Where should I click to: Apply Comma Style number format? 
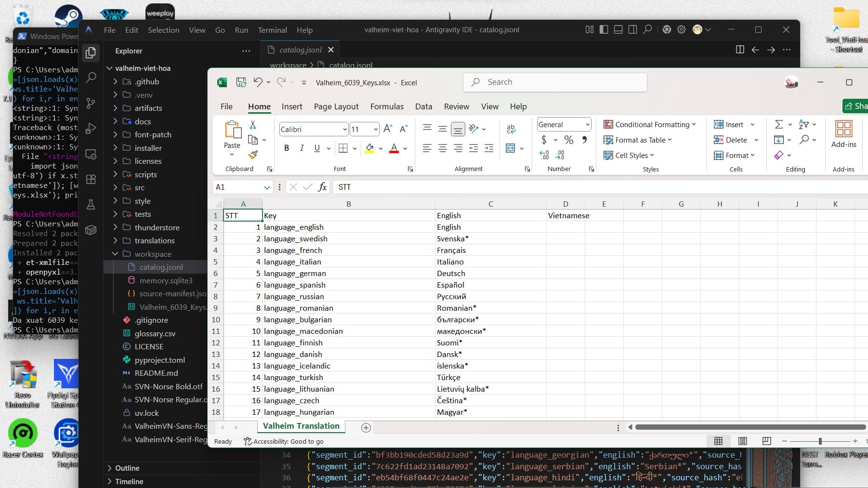584,140
